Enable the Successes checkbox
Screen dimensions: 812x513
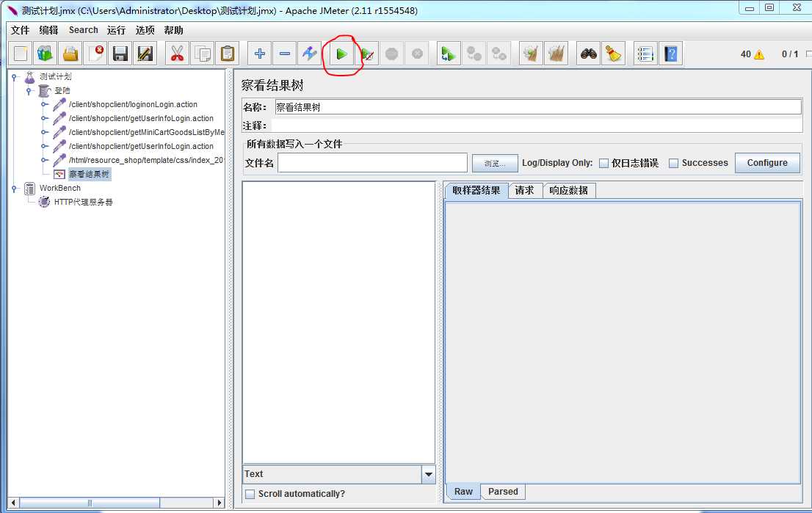(673, 163)
